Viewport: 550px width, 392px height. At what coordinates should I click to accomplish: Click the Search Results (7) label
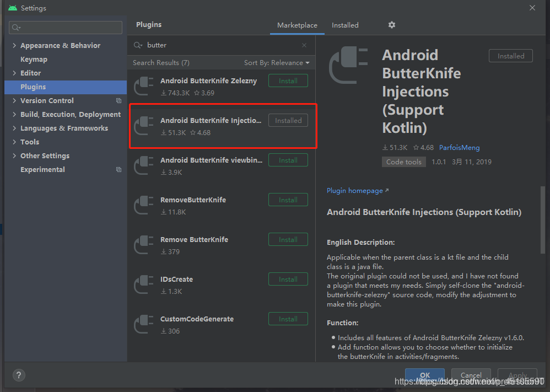click(x=161, y=63)
